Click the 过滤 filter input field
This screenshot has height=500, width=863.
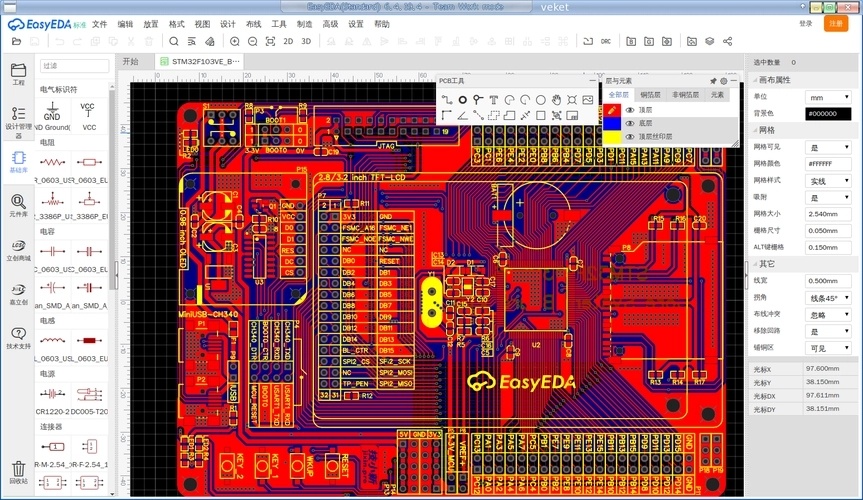click(74, 66)
